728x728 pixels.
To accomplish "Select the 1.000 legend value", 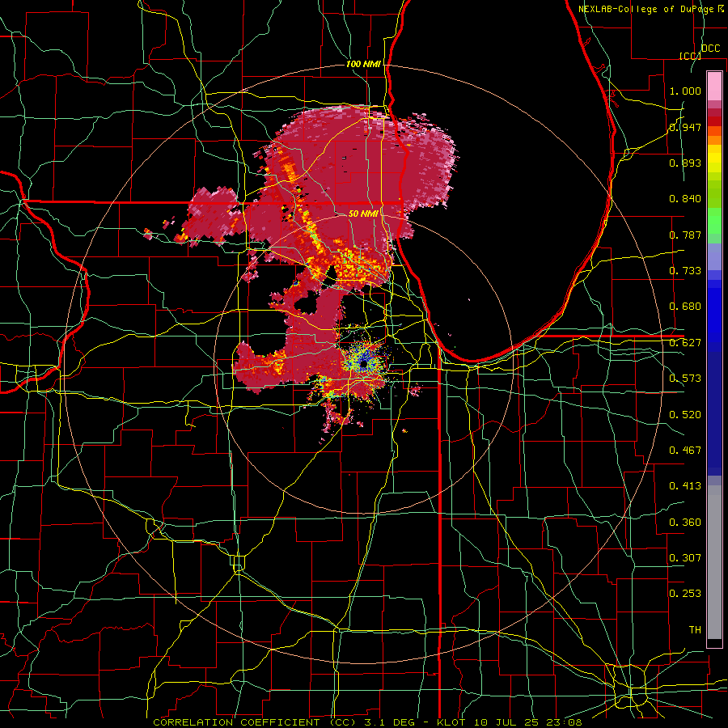I will click(x=685, y=91).
